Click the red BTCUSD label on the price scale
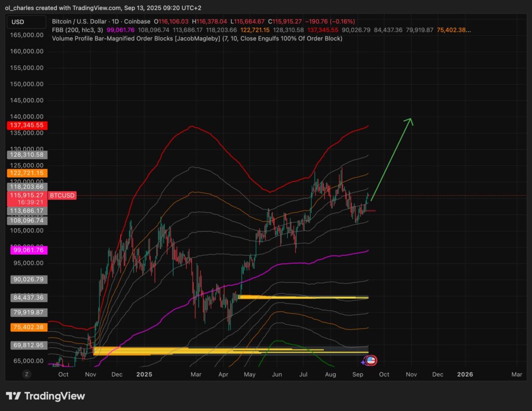This screenshot has width=532, height=411. pyautogui.click(x=62, y=195)
